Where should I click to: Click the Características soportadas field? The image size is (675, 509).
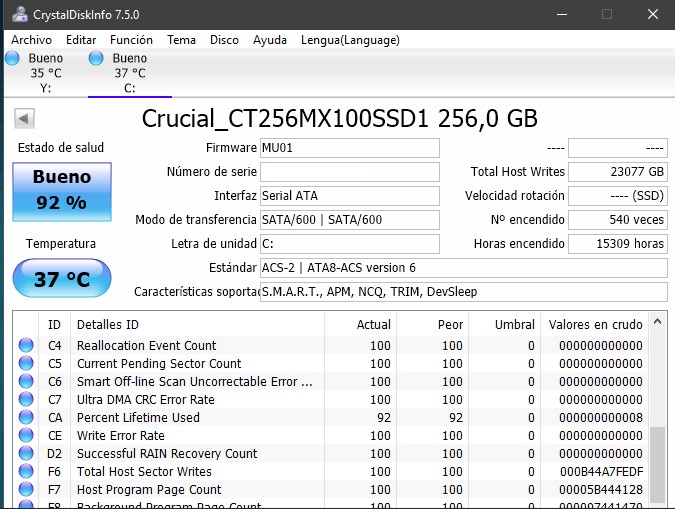[x=464, y=292]
